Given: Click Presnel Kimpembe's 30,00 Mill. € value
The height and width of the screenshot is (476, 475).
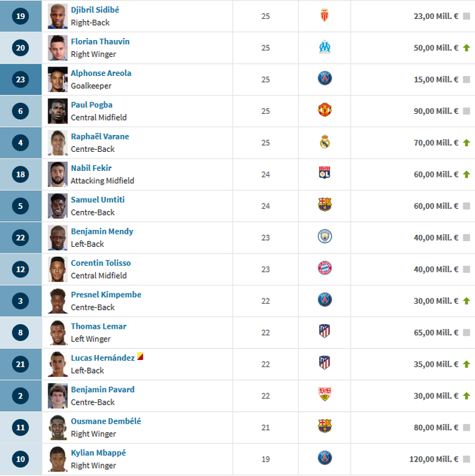Looking at the screenshot, I should pos(436,300).
